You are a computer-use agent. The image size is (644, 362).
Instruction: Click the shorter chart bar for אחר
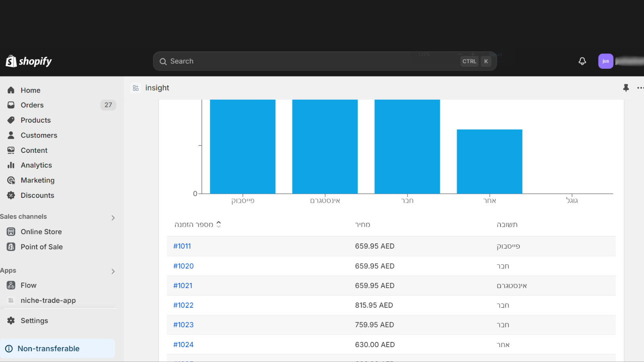tap(489, 161)
